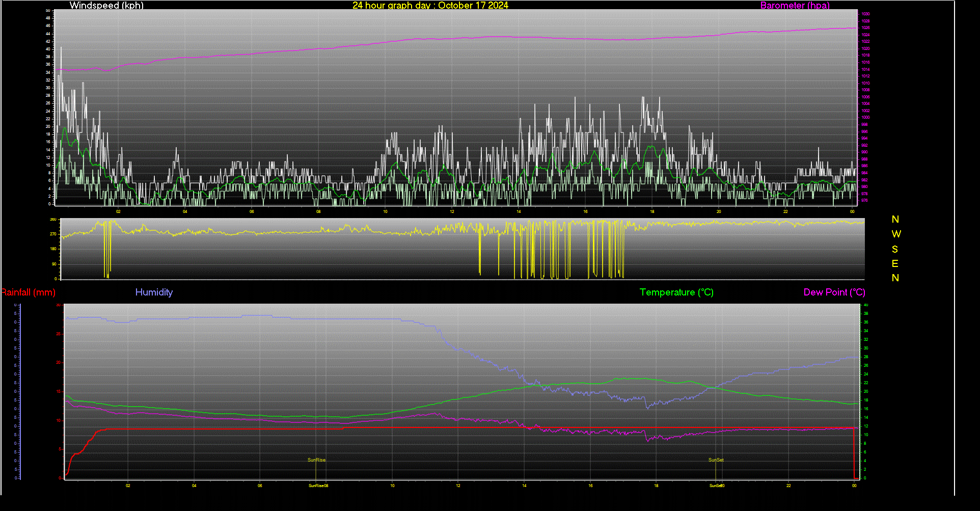Click the "360" wind direction axis value

pos(53,220)
